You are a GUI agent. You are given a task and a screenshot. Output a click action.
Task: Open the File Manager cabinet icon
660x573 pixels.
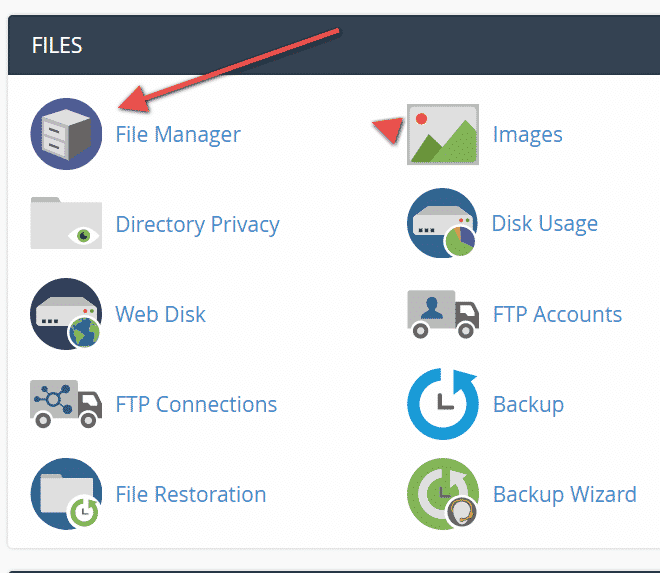point(66,134)
